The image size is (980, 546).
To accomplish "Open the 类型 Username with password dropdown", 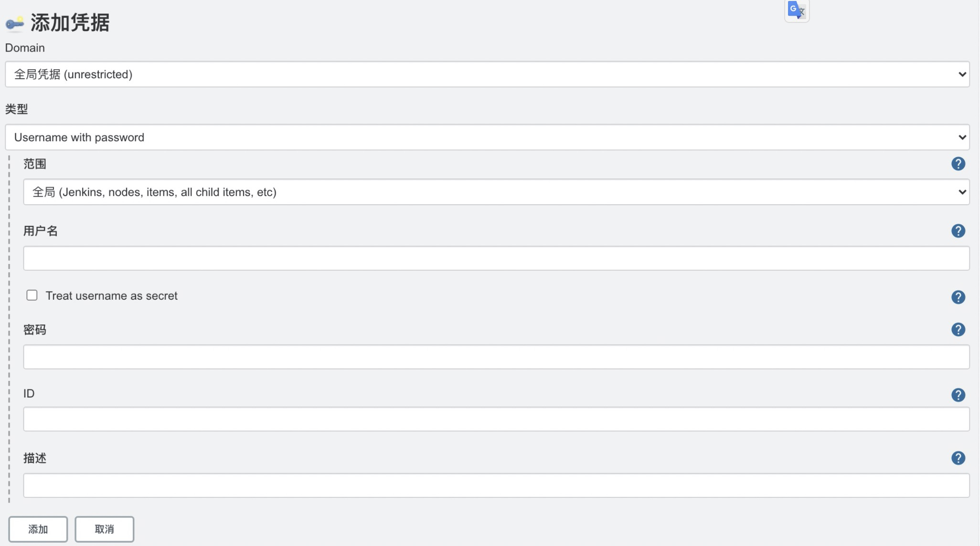I will pyautogui.click(x=487, y=137).
